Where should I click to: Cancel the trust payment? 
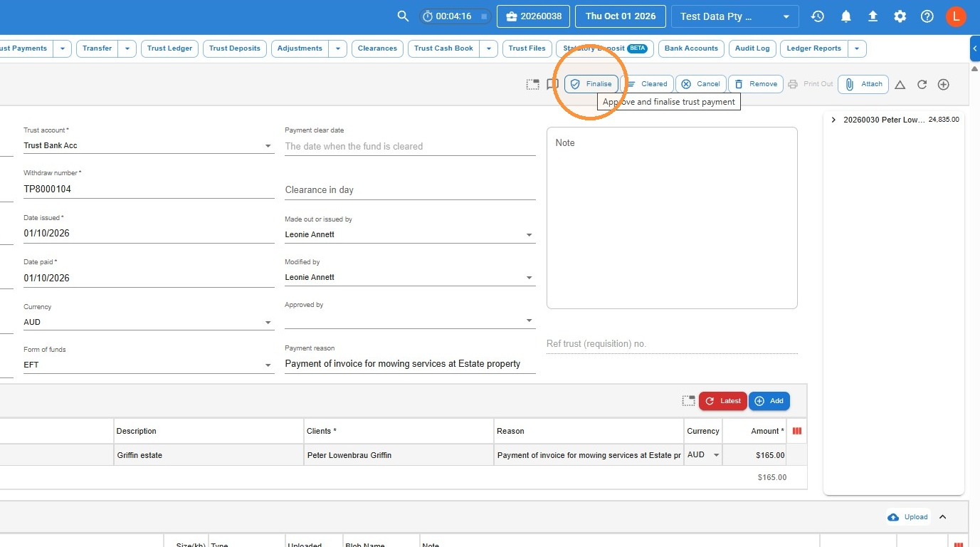pos(701,84)
